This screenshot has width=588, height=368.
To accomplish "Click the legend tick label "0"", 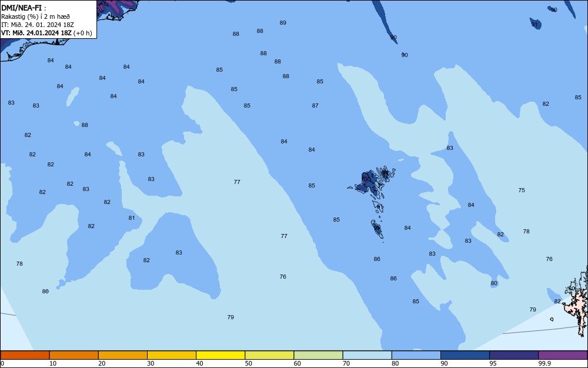I will coord(2,363).
